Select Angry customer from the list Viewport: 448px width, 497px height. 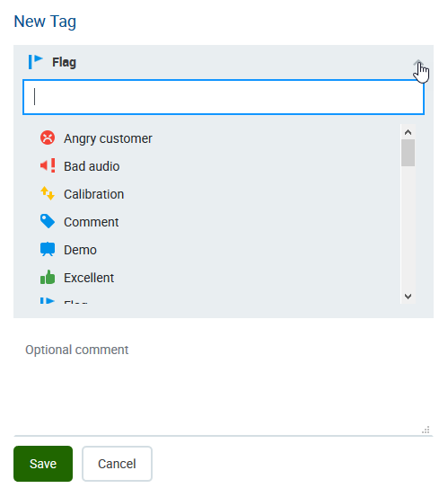(108, 138)
